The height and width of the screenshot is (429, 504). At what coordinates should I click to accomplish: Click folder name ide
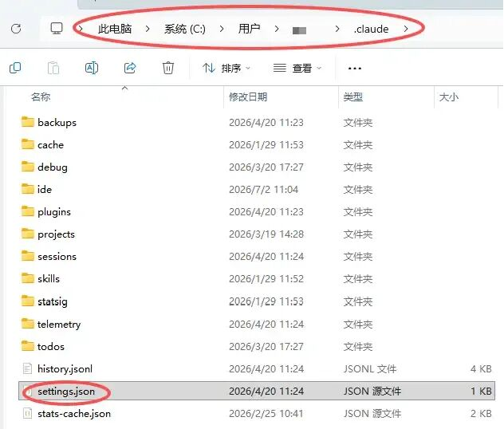click(x=45, y=190)
